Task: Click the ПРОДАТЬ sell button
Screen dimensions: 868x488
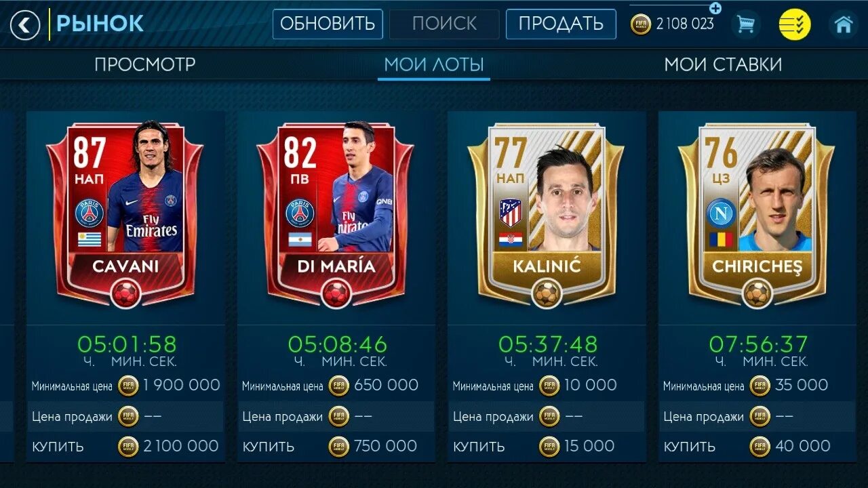Action: click(561, 24)
